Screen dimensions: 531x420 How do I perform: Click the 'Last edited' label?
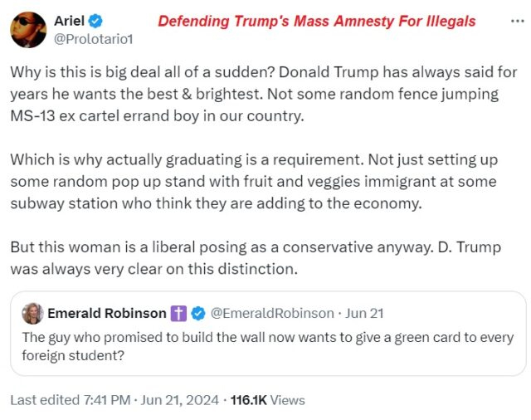pos(44,400)
